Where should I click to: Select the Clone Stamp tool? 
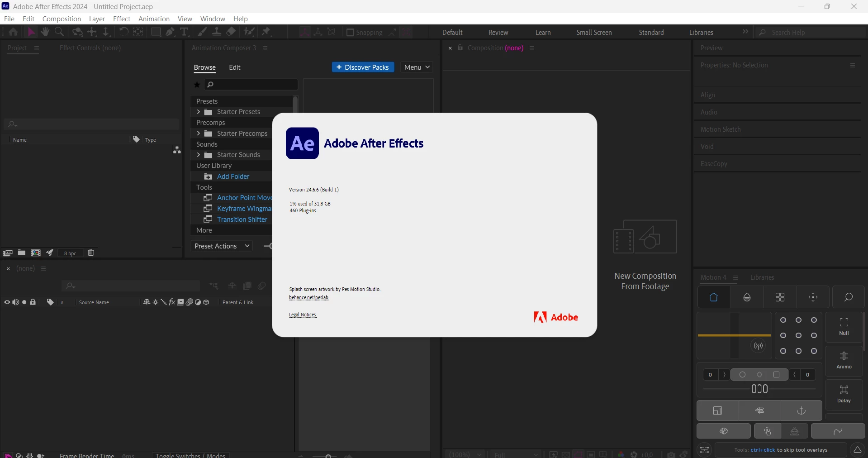click(217, 32)
